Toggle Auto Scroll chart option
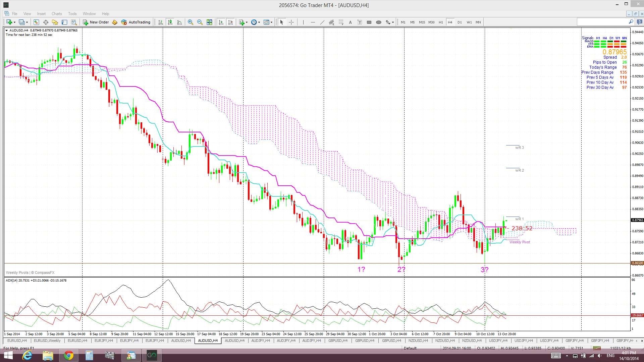 [221, 22]
